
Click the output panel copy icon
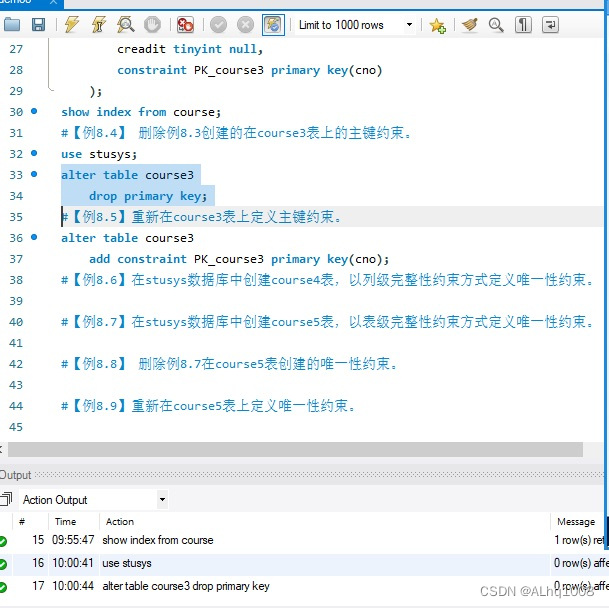(6, 498)
